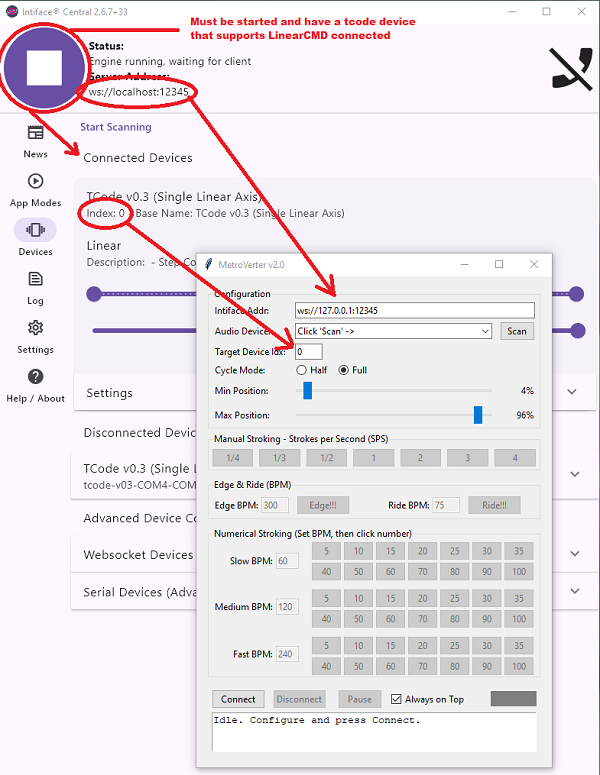The width and height of the screenshot is (600, 775).
Task: Click the Edge BPM field
Action: click(x=275, y=505)
